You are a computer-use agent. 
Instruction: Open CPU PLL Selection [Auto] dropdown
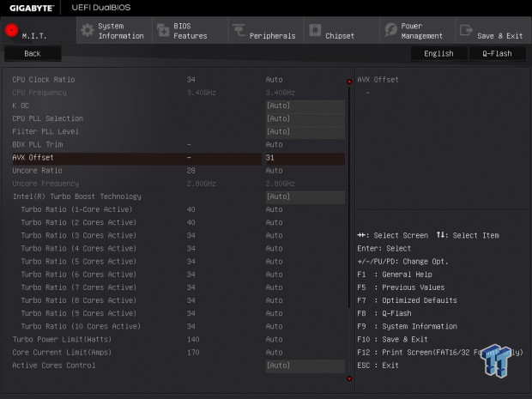click(305, 118)
